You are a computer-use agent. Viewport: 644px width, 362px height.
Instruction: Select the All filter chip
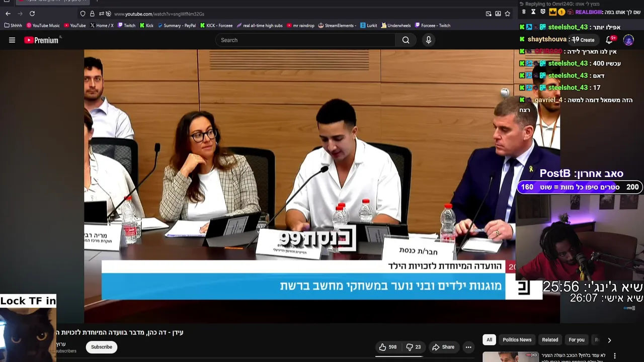click(489, 340)
